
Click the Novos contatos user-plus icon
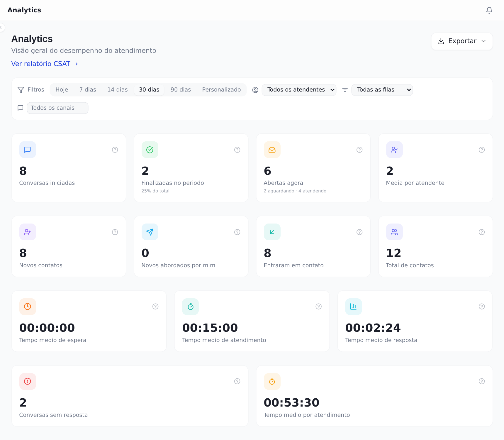(x=28, y=232)
